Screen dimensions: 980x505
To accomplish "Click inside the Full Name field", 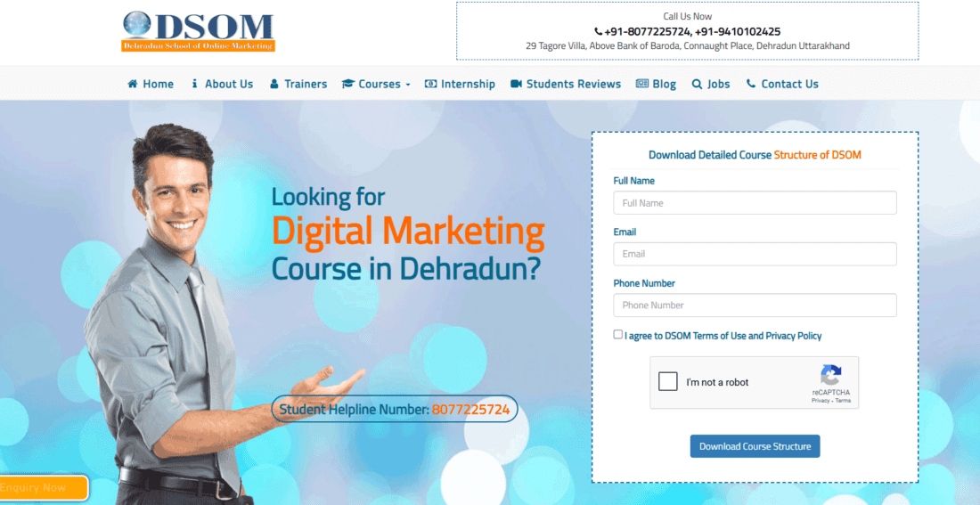I will point(755,203).
